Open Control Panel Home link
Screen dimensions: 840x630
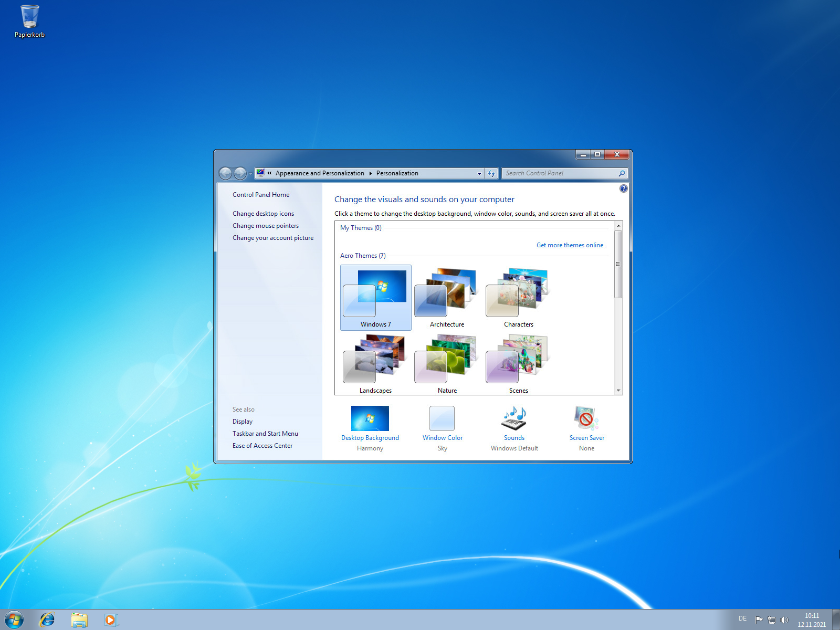pos(261,195)
